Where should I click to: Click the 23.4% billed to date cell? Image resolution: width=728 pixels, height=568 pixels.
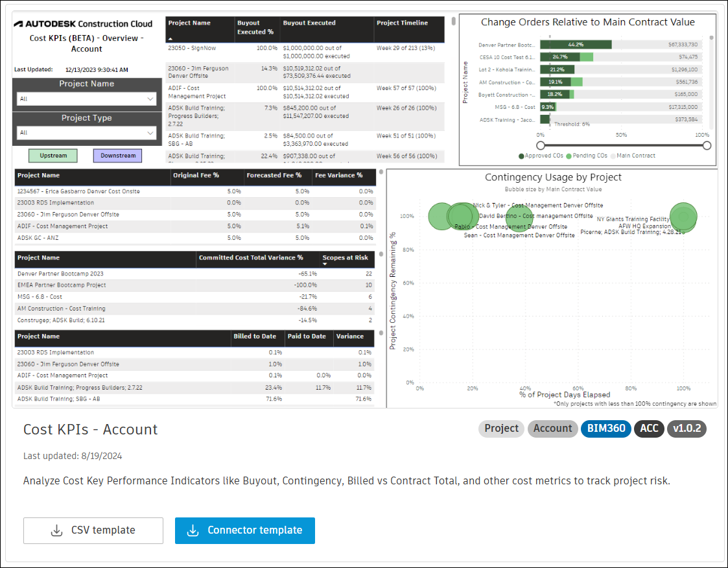pos(274,387)
